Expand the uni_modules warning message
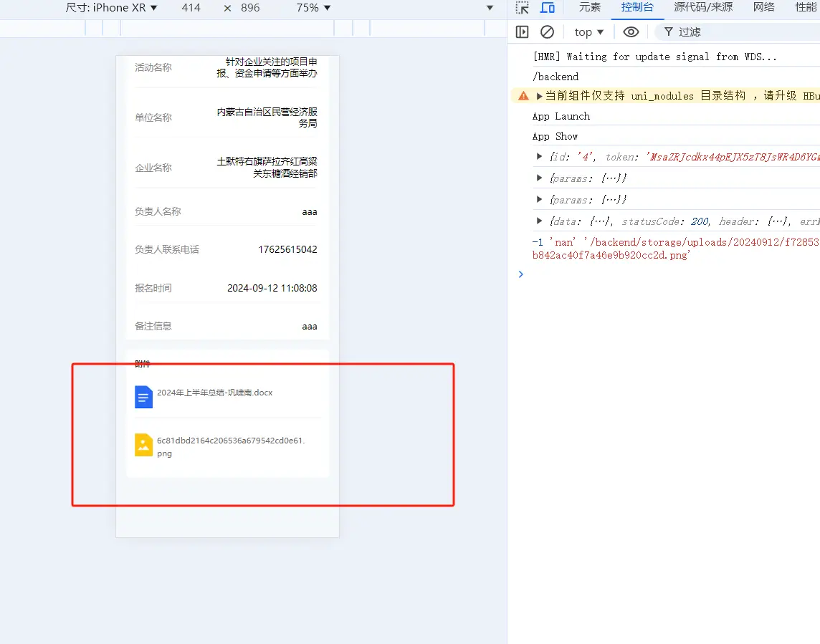Screen dimensions: 820x644 pos(540,96)
